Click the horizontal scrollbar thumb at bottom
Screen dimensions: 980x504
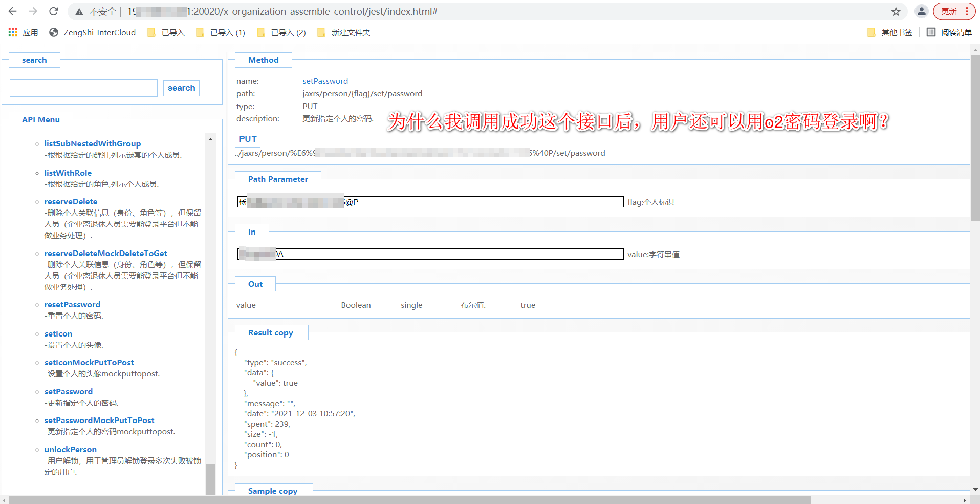pos(410,500)
